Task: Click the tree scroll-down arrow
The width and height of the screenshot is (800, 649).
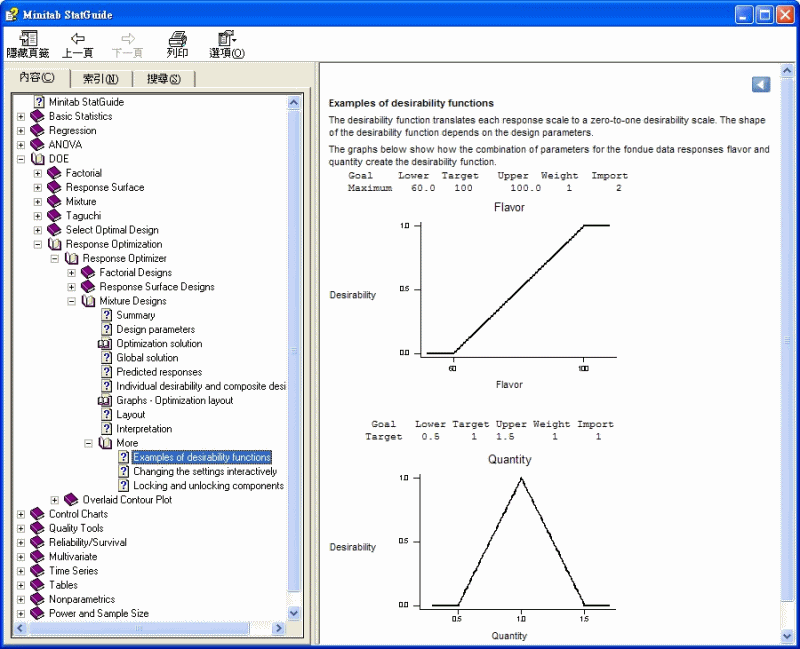Action: click(x=294, y=613)
